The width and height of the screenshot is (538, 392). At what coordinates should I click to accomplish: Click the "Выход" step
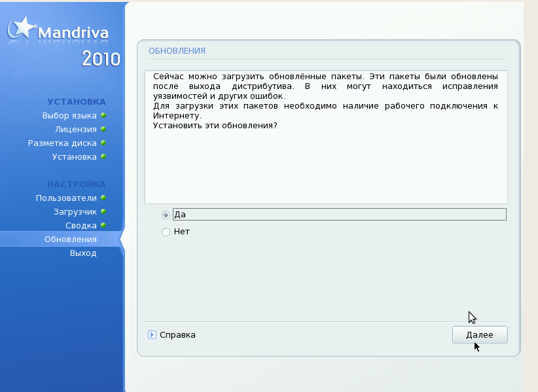[x=83, y=253]
